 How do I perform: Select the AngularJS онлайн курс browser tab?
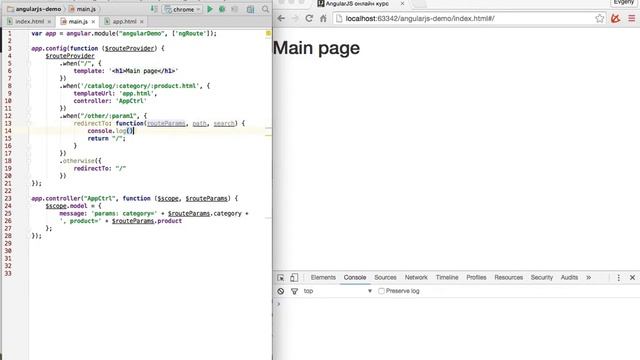357,3
